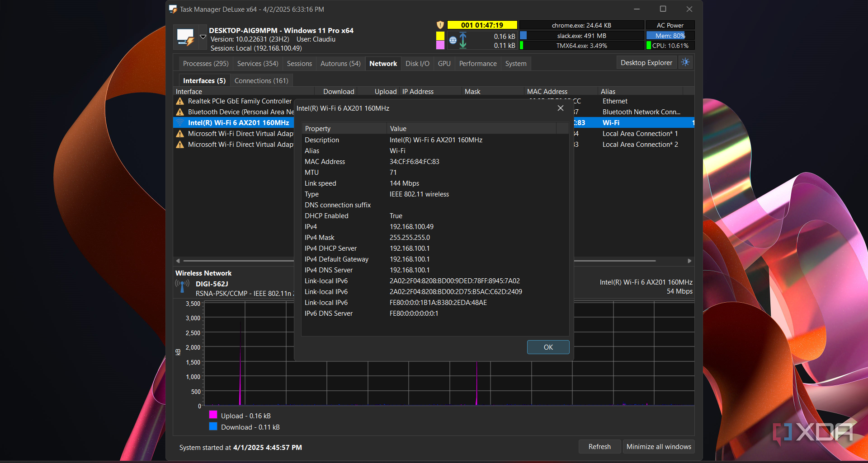Switch to the Connections (161) tab

tap(261, 80)
